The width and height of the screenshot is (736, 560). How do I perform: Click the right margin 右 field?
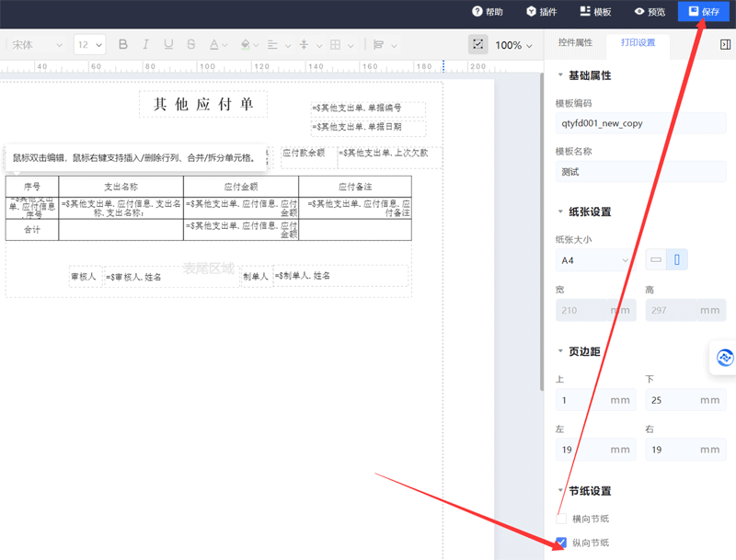[x=685, y=450]
